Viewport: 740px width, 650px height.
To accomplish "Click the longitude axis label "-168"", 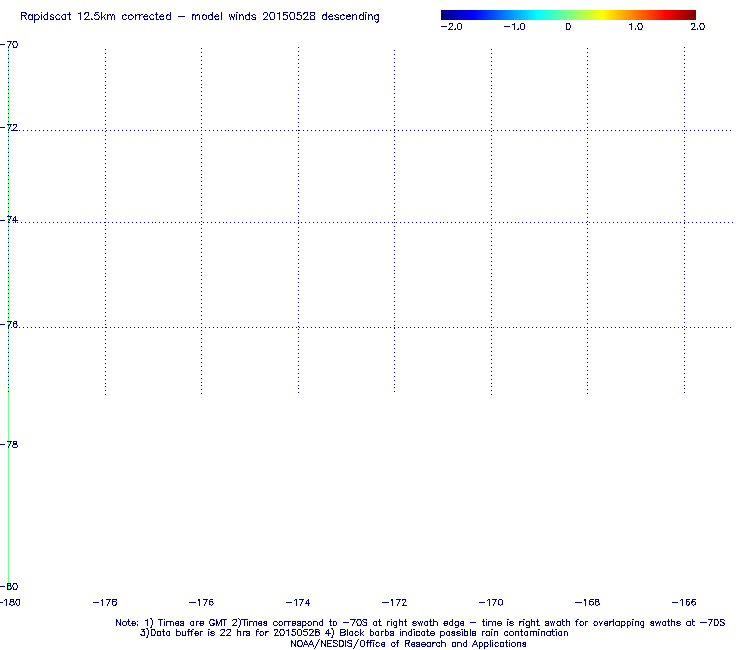I will (x=588, y=603).
